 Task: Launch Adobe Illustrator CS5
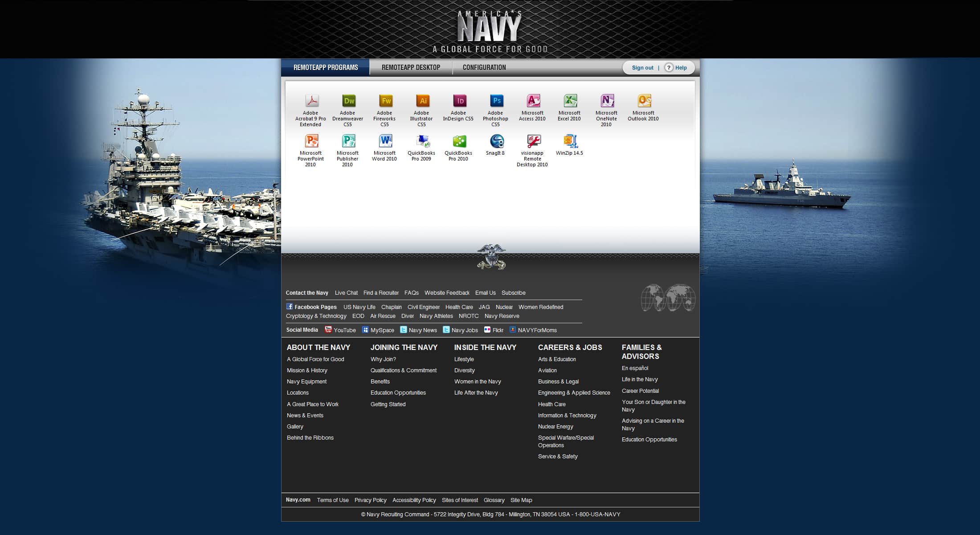[422, 110]
